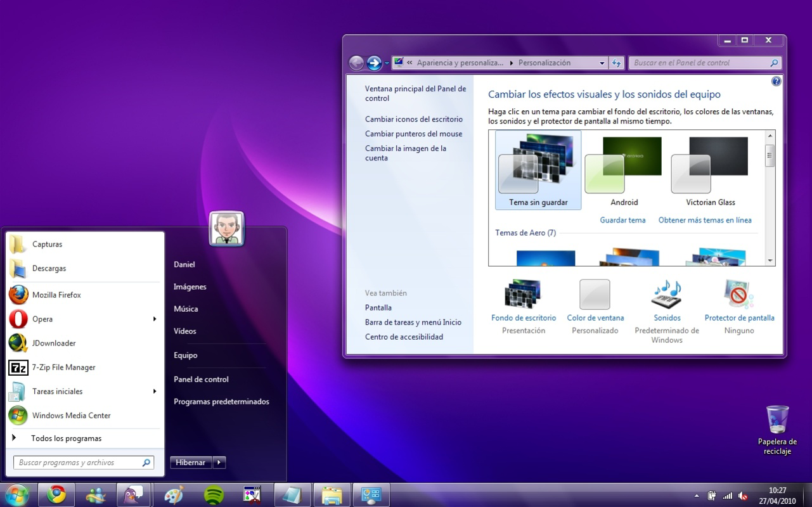Image resolution: width=812 pixels, height=507 pixels.
Task: Open Cambiar iconos del escritorio link
Action: pyautogui.click(x=414, y=119)
